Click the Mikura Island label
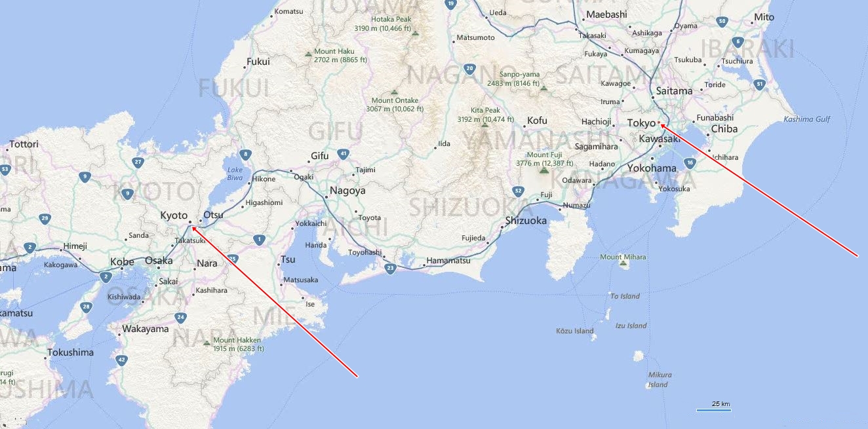Viewport: 868px width, 429px height. (660, 379)
